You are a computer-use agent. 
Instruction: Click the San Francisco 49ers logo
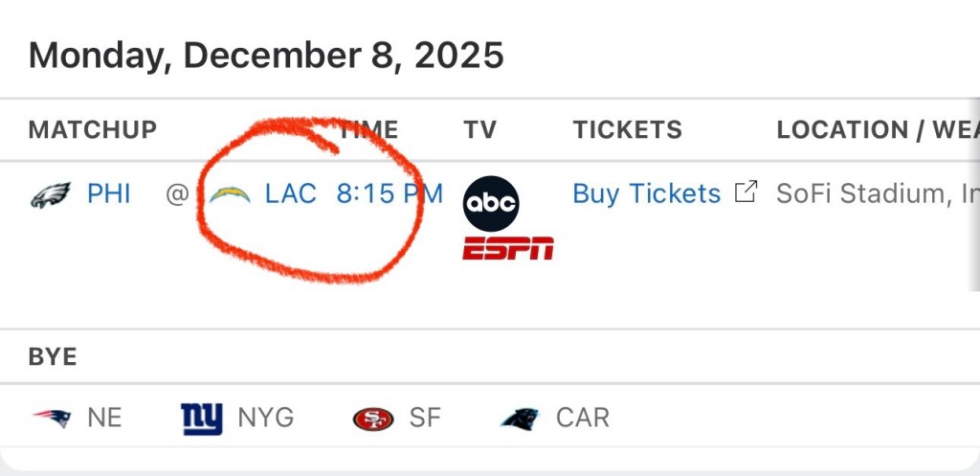pyautogui.click(x=372, y=419)
